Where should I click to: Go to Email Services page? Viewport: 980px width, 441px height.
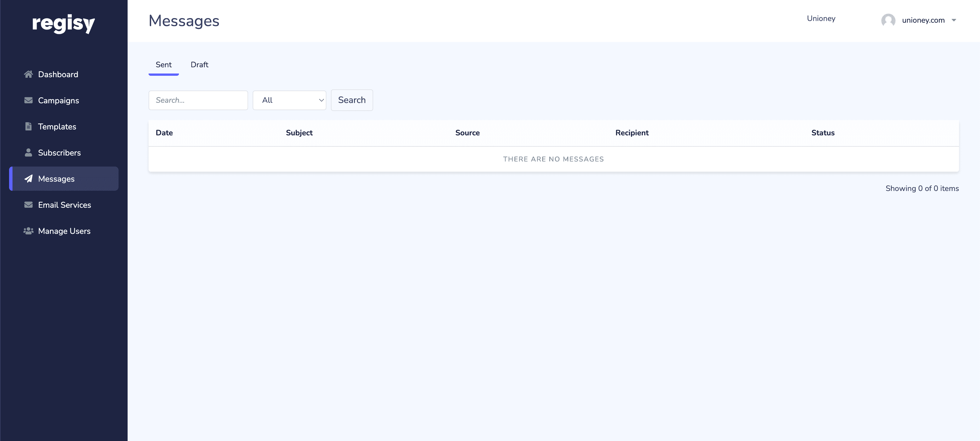64,205
